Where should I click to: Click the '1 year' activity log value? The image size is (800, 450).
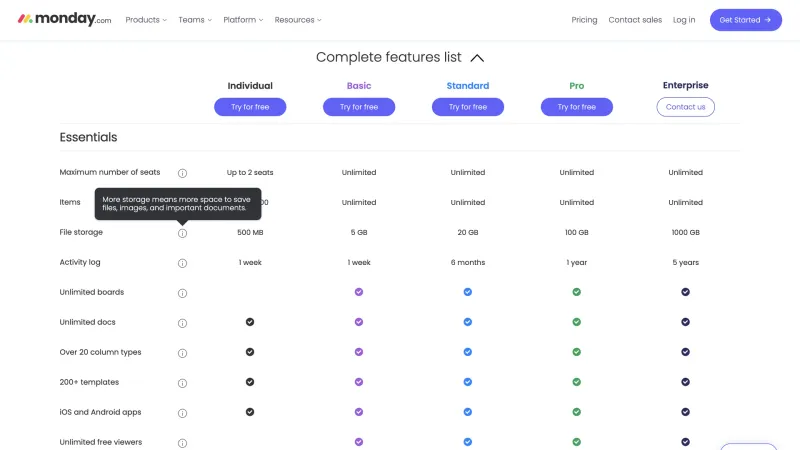pos(577,262)
